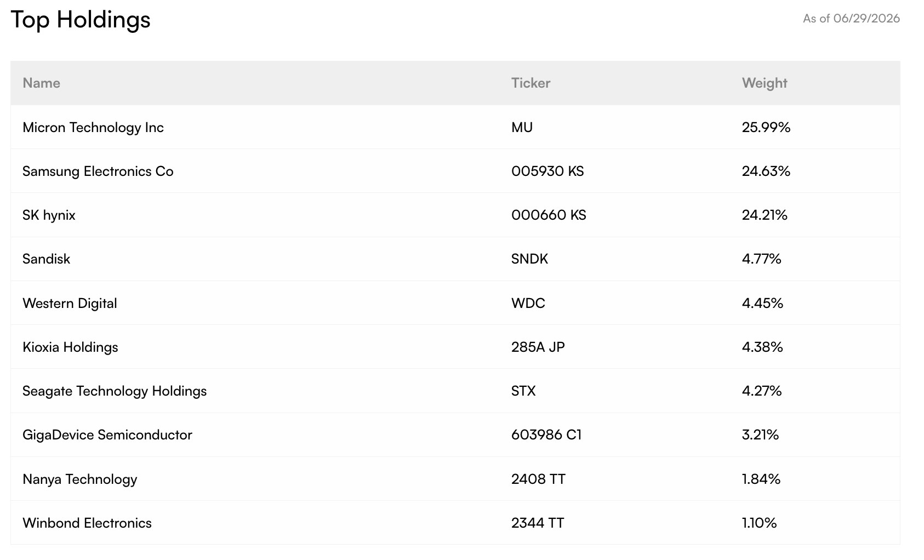Screen dimensions: 924x560
Task: Select GigaDevice Semiconductor name
Action: click(107, 435)
